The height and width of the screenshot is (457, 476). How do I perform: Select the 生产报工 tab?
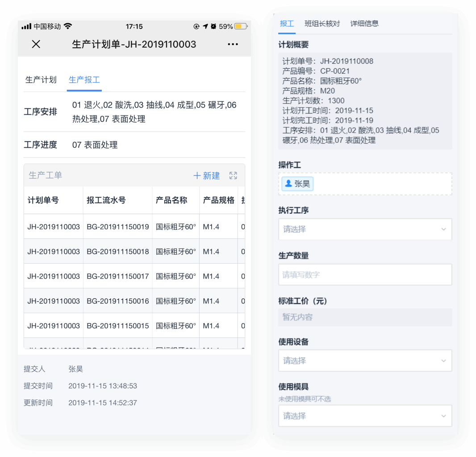pyautogui.click(x=84, y=80)
